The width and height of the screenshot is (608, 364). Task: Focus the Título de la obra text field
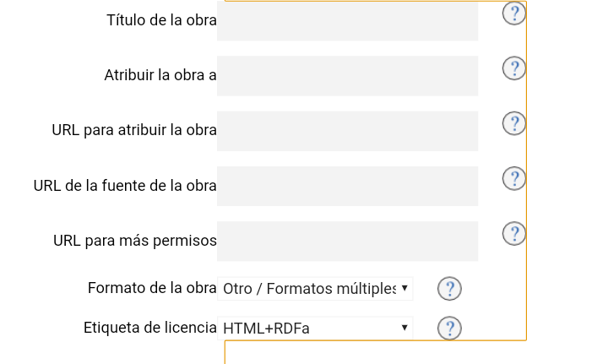coord(347,21)
